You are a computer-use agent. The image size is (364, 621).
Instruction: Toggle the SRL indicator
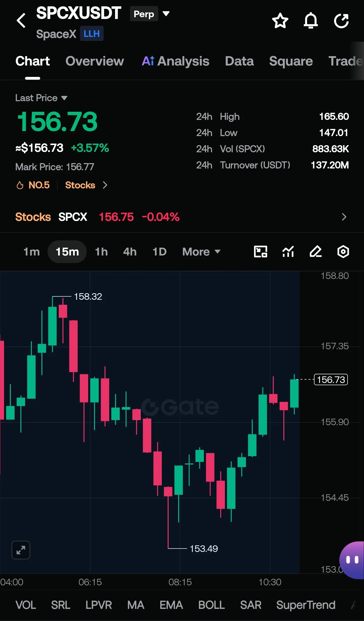61,605
